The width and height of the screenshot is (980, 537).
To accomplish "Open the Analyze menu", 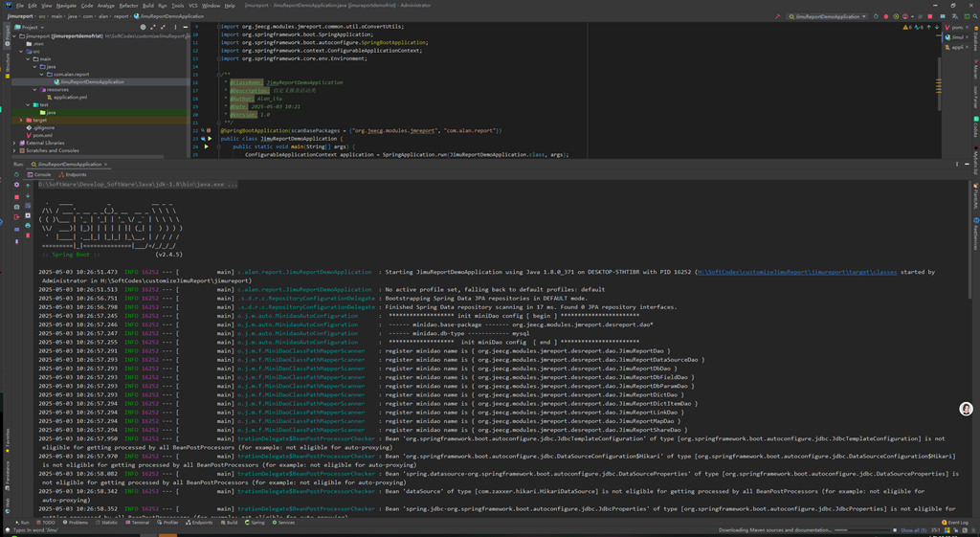I will coord(106,6).
